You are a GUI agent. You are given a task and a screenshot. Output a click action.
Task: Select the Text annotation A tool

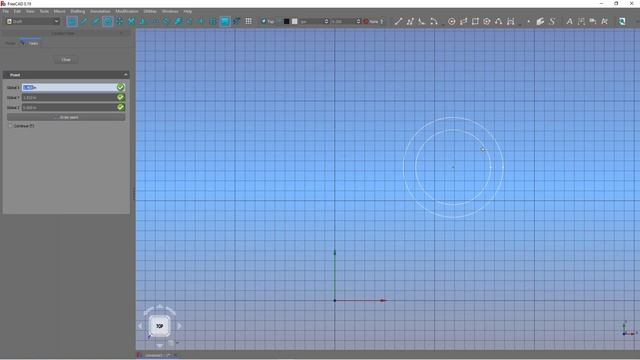click(569, 21)
